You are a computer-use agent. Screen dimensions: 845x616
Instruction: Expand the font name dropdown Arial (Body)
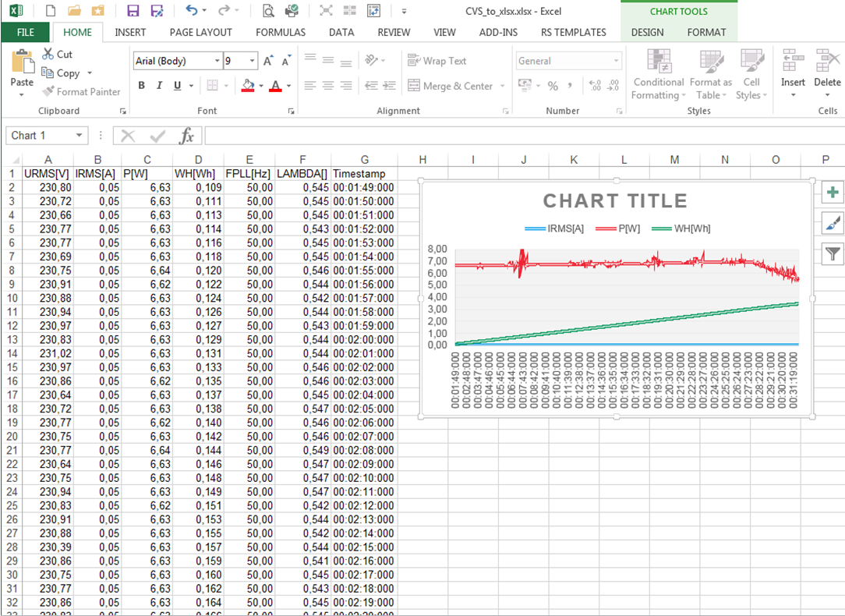[217, 61]
